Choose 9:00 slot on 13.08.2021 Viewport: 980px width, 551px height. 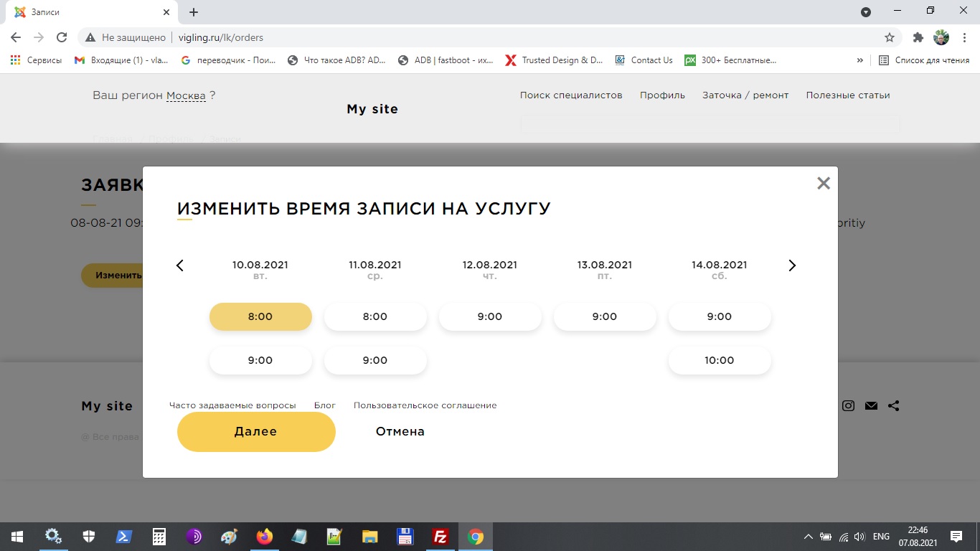click(605, 316)
